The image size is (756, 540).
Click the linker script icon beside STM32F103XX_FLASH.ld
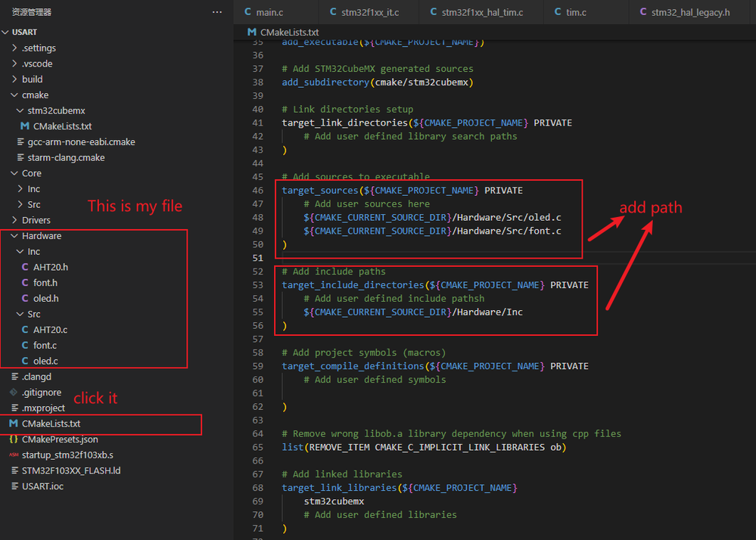pyautogui.click(x=15, y=470)
